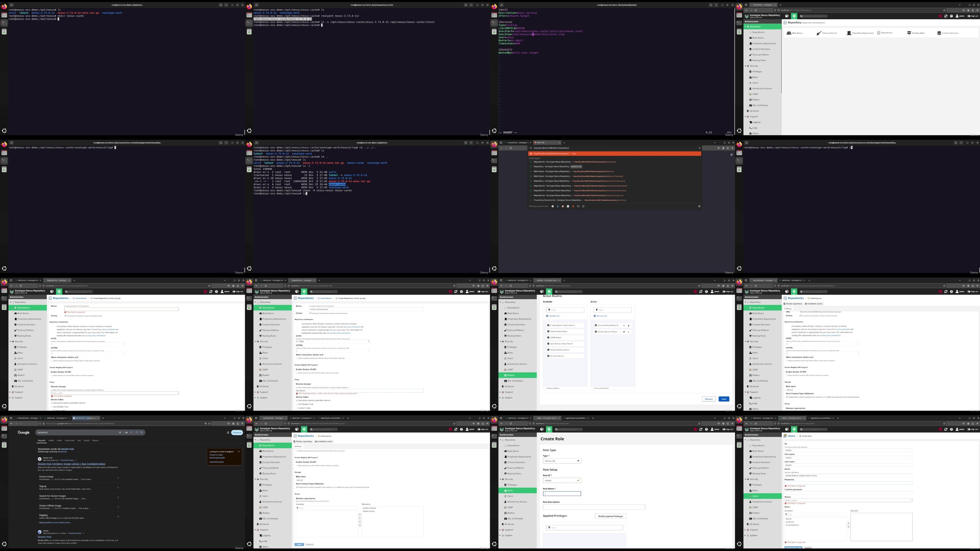980x551 pixels.
Task: Expand Search for Docker Images result chevron
Action: [x=118, y=497]
